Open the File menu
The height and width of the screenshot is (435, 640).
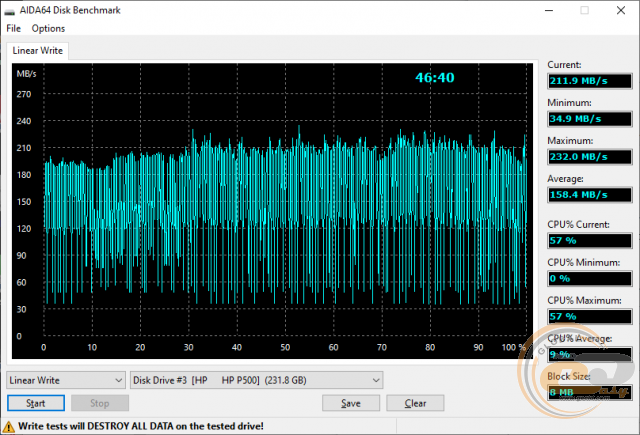13,29
